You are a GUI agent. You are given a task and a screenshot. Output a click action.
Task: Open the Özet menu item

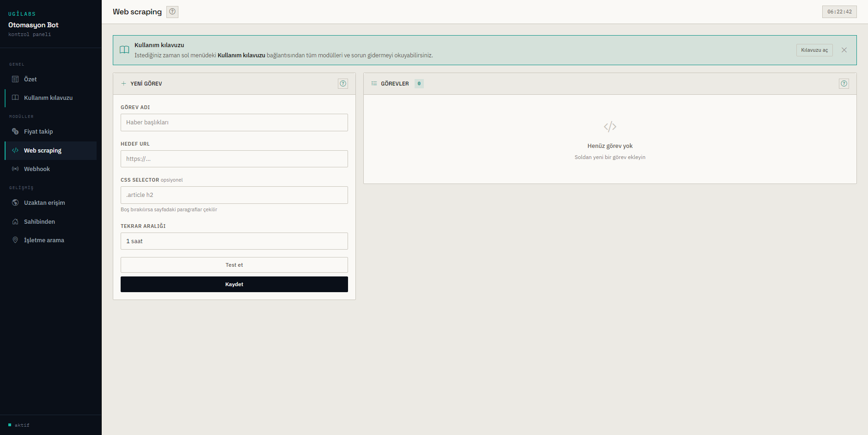tap(51, 79)
